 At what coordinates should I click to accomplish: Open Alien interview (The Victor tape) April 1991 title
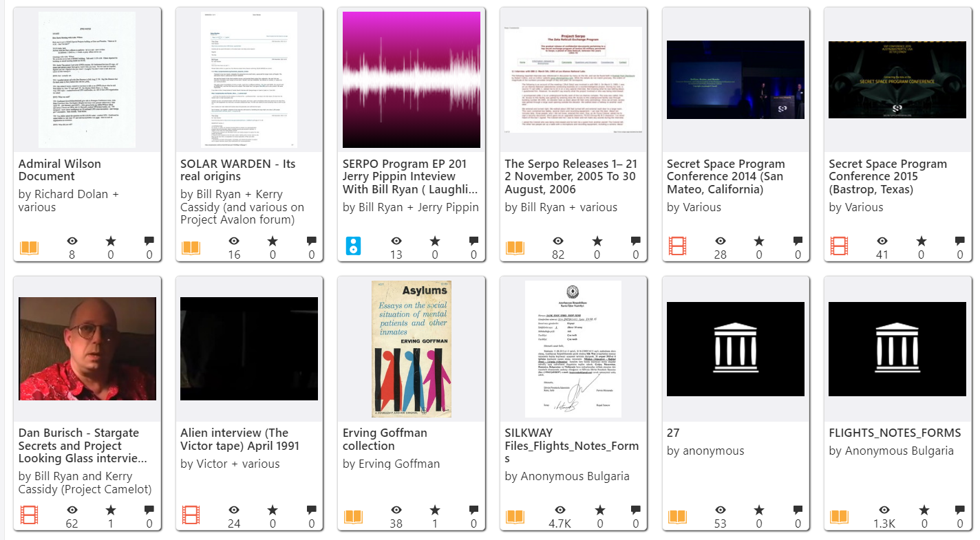(x=240, y=439)
